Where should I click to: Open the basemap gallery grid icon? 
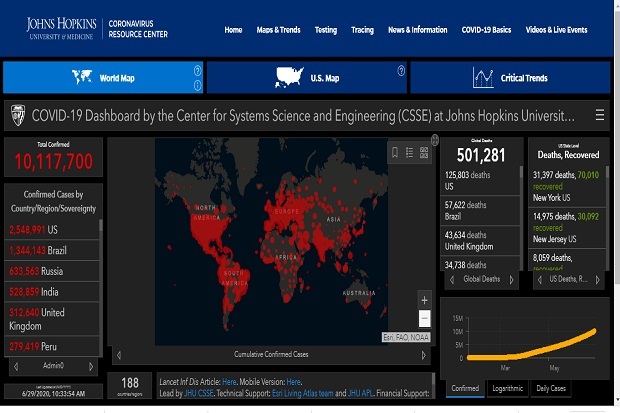point(424,152)
